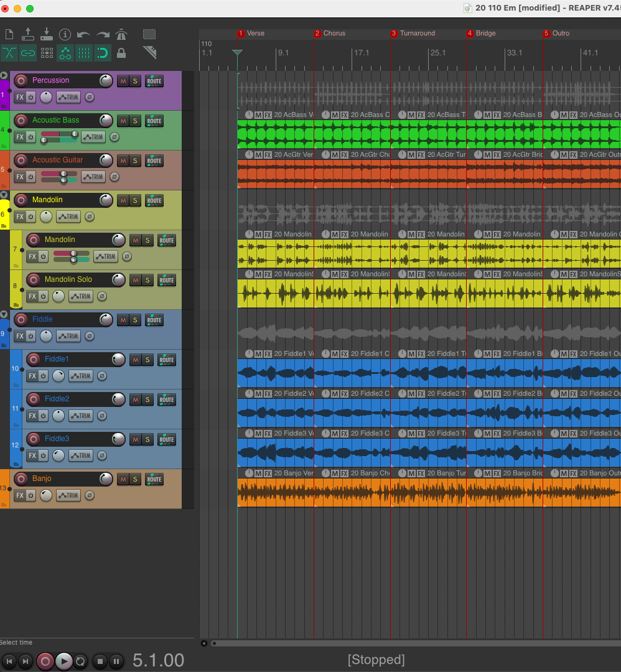Arm Banjo track for recording
The width and height of the screenshot is (621, 672).
point(21,478)
